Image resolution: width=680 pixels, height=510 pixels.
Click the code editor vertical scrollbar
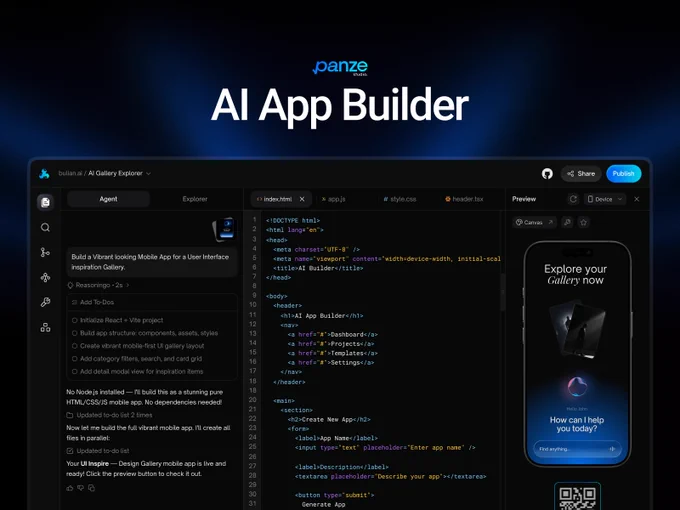(x=503, y=292)
